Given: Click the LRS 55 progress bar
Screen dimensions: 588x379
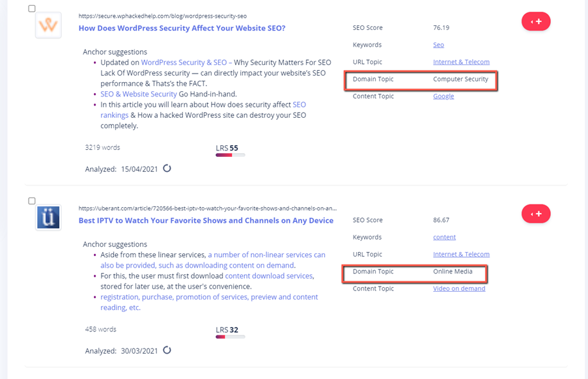Looking at the screenshot, I should [x=231, y=155].
